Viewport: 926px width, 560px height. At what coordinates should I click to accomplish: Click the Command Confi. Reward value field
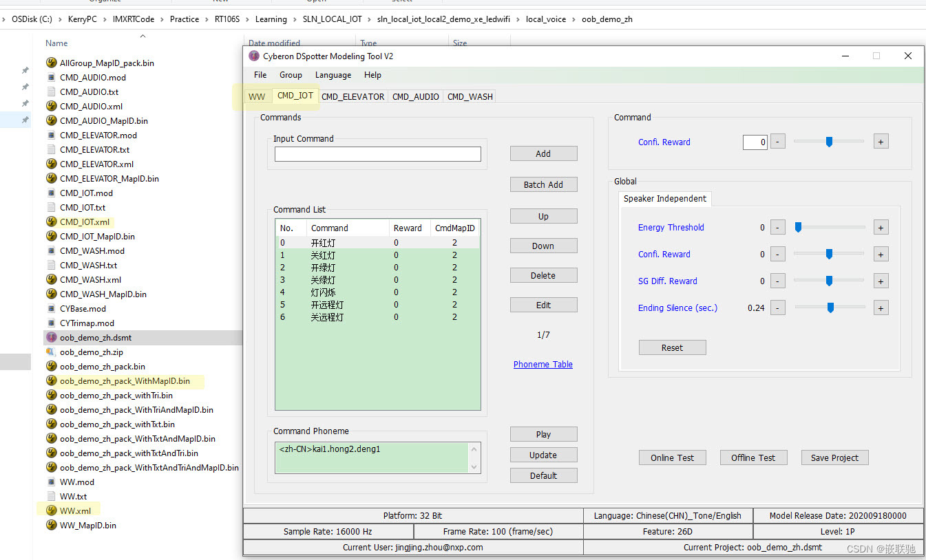755,142
